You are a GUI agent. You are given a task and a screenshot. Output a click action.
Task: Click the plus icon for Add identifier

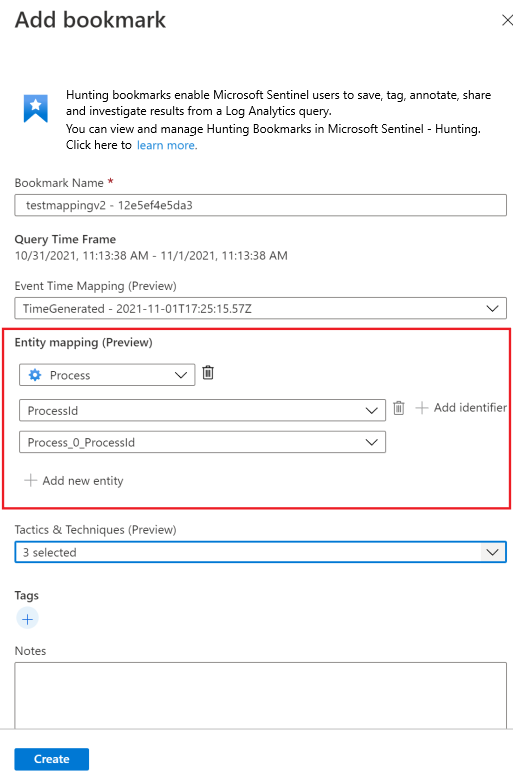[421, 408]
